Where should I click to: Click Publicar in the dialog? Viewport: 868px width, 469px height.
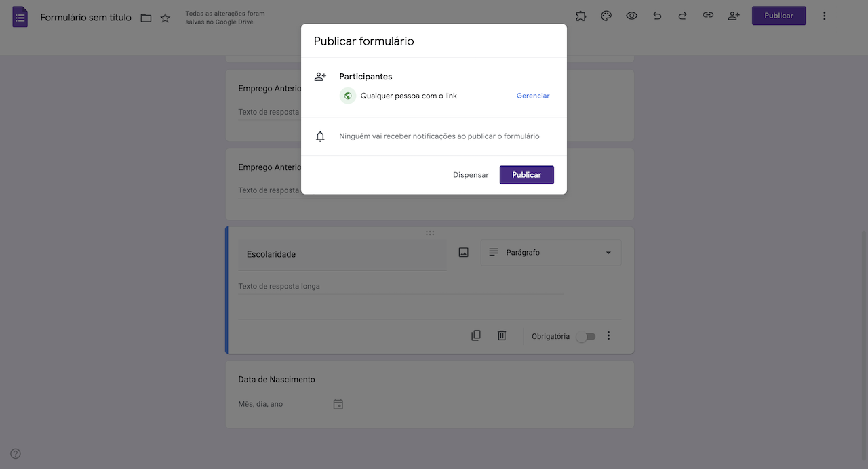[526, 175]
